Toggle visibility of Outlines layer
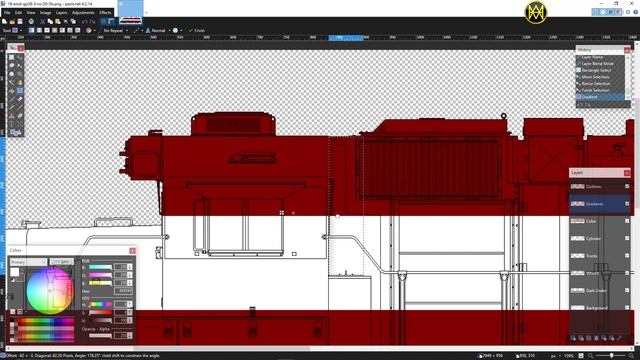640x360 pixels. coord(627,187)
